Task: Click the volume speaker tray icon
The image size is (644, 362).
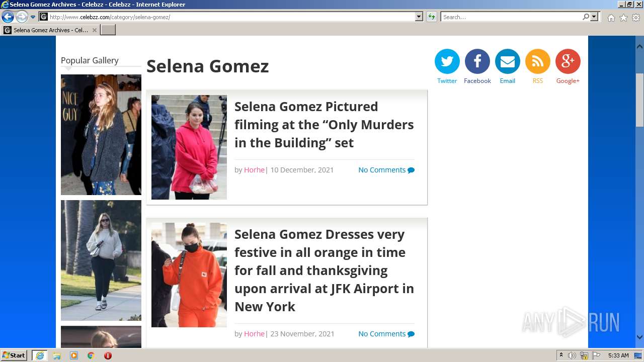Action: pyautogui.click(x=572, y=355)
